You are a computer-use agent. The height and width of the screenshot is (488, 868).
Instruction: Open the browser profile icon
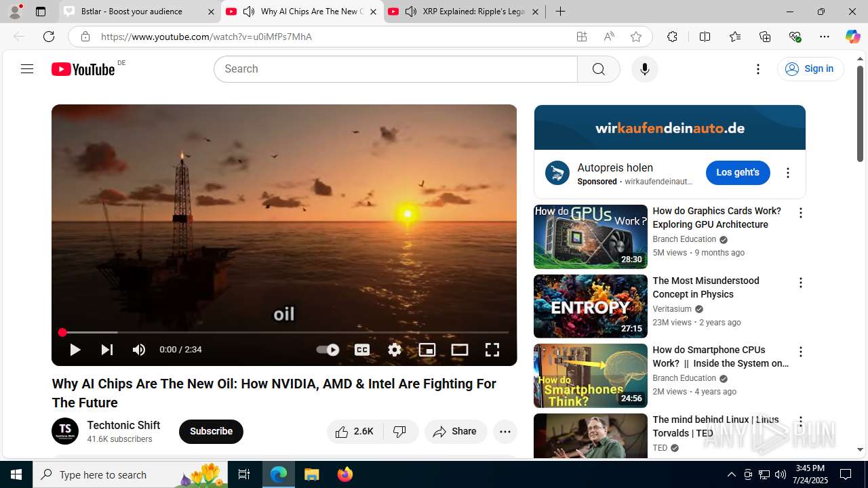[x=15, y=11]
